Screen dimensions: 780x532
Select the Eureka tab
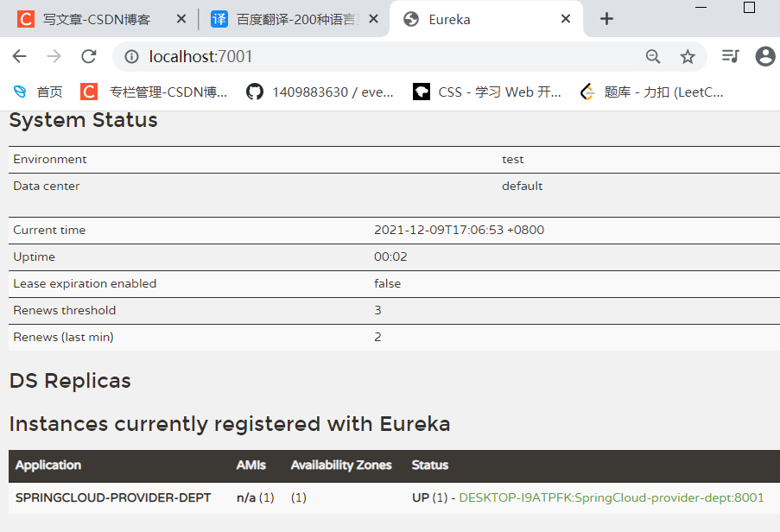(486, 19)
